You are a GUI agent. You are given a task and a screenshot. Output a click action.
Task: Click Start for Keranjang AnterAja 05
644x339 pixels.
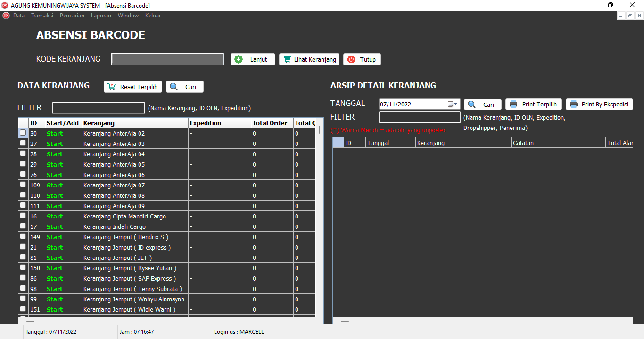pos(54,165)
